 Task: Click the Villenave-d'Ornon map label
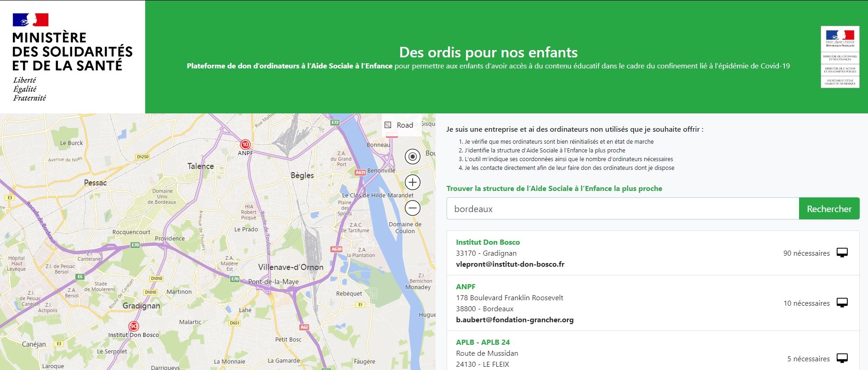pyautogui.click(x=290, y=267)
